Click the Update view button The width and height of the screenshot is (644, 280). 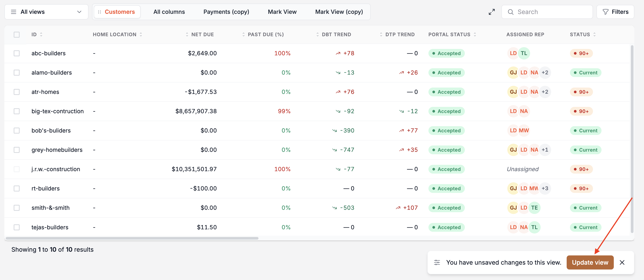(x=590, y=262)
